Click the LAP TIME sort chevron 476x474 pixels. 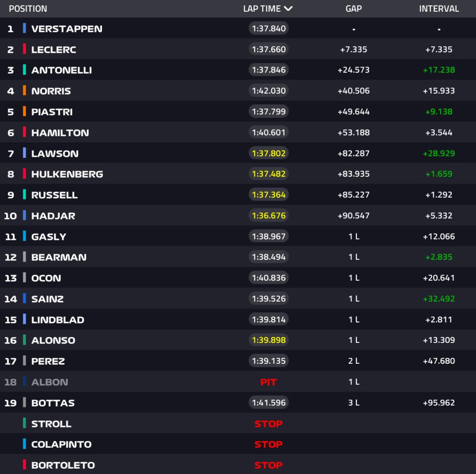(288, 8)
